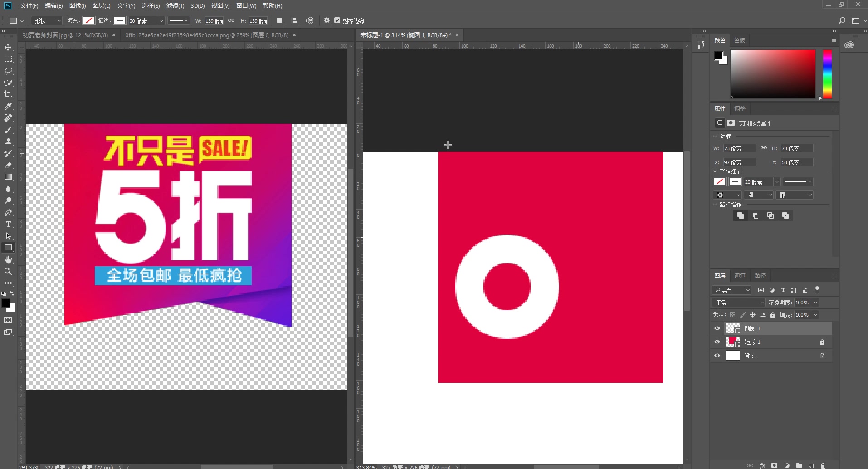Swap foreground and background colors

12,294
